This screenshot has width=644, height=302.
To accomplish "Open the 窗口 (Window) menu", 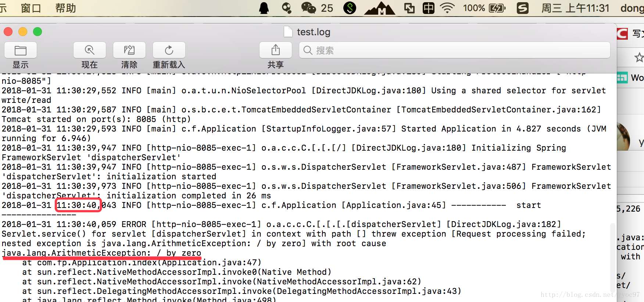I will 31,8.
